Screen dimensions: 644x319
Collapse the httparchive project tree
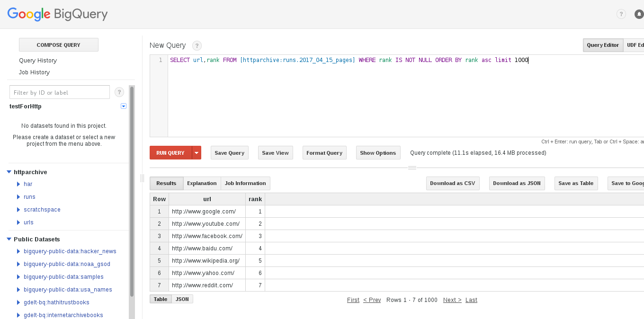[9, 172]
